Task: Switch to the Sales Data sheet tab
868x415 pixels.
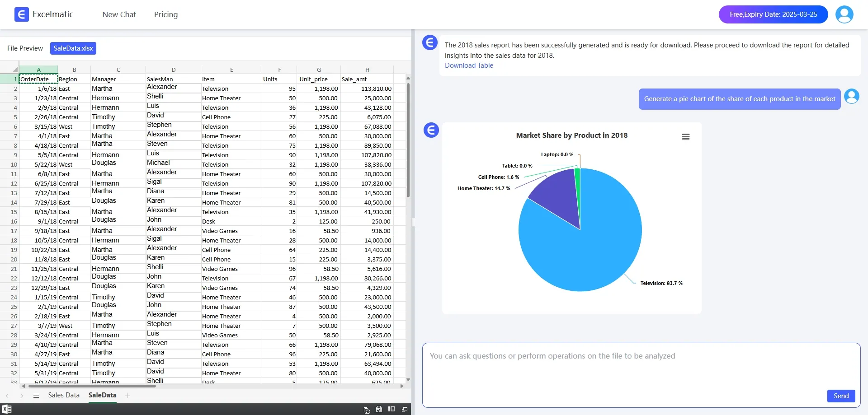Action: [x=64, y=395]
